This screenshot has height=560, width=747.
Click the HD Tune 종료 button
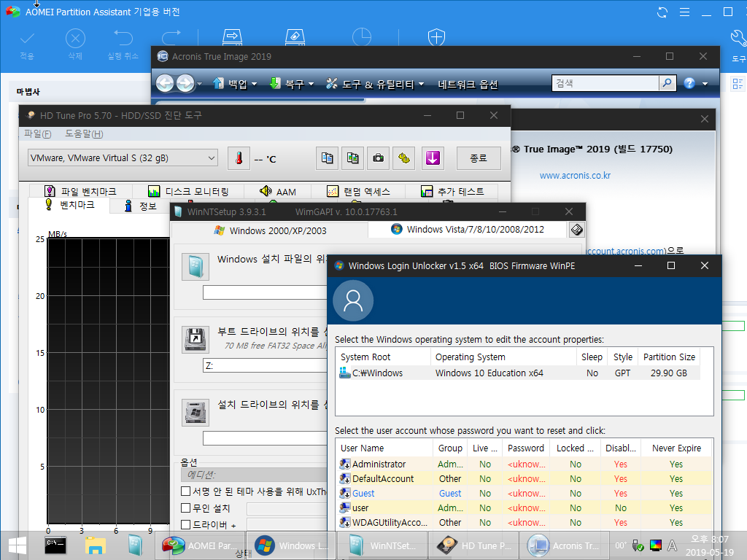479,158
